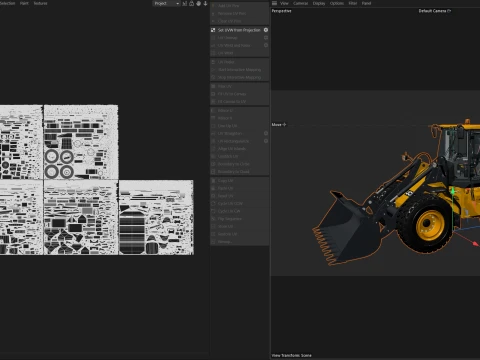Choose UV Peeler command

[239, 62]
